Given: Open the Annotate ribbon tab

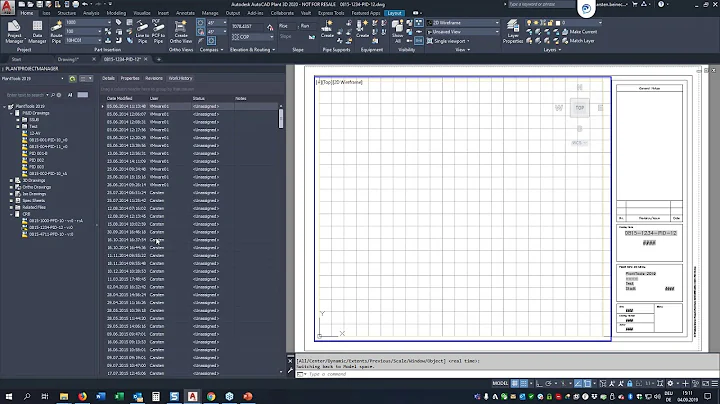Looking at the screenshot, I should (185, 13).
